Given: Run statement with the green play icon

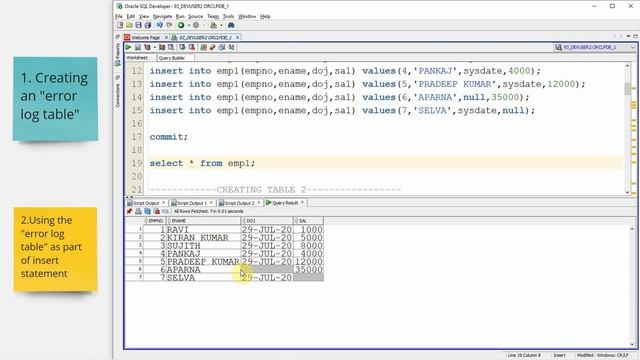Looking at the screenshot, I should pos(129,47).
